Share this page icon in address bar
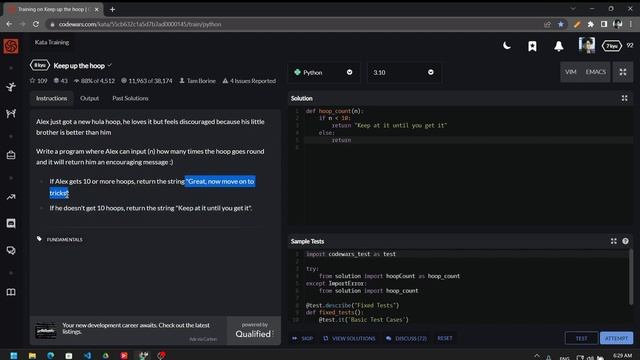 click(x=547, y=24)
